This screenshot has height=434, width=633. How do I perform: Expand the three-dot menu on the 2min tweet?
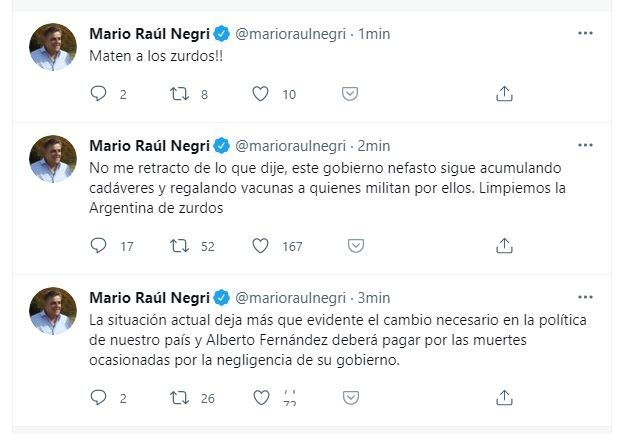click(586, 144)
